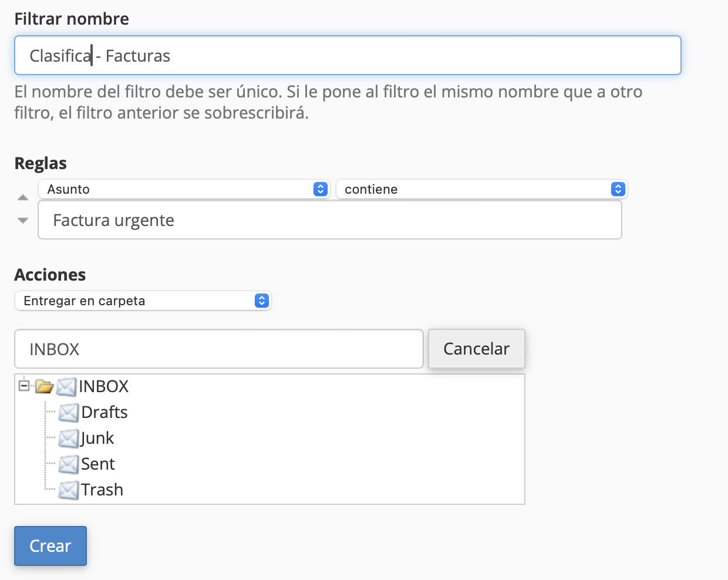Select the Trash folder label
This screenshot has width=728, height=580.
coord(102,490)
